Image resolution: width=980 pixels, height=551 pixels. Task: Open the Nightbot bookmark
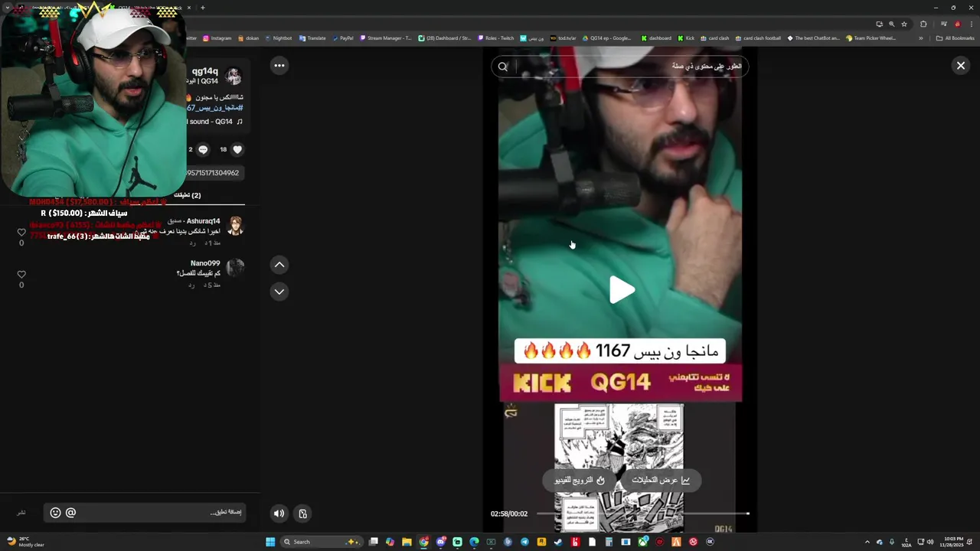pyautogui.click(x=279, y=38)
